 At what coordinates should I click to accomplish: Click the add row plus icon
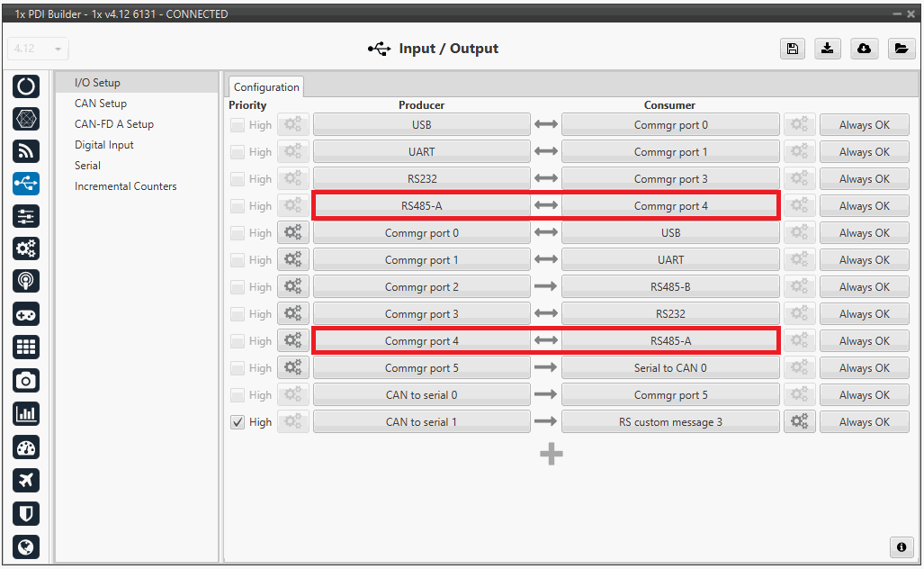point(551,454)
